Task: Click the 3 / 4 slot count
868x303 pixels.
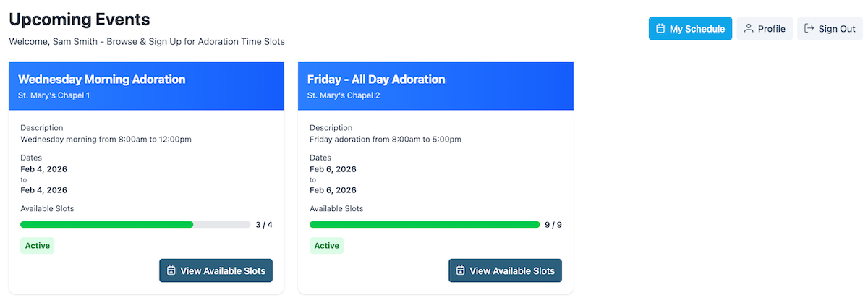Action: [264, 225]
